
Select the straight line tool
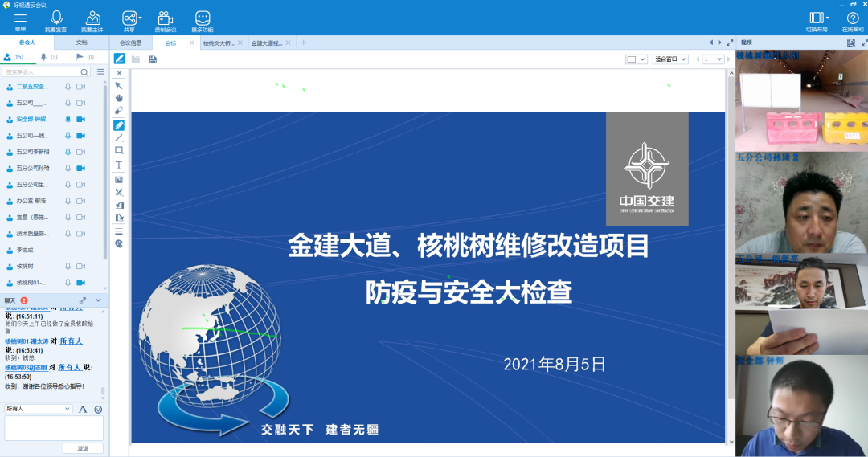(x=118, y=138)
